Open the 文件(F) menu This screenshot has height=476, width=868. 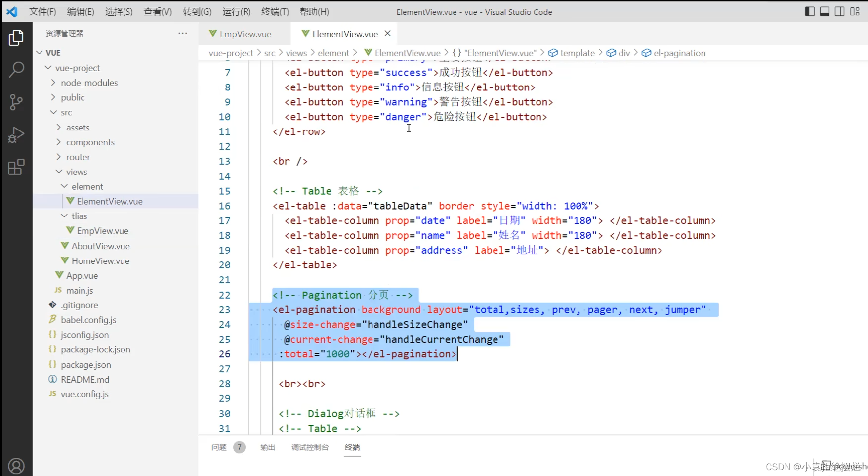[x=42, y=12]
